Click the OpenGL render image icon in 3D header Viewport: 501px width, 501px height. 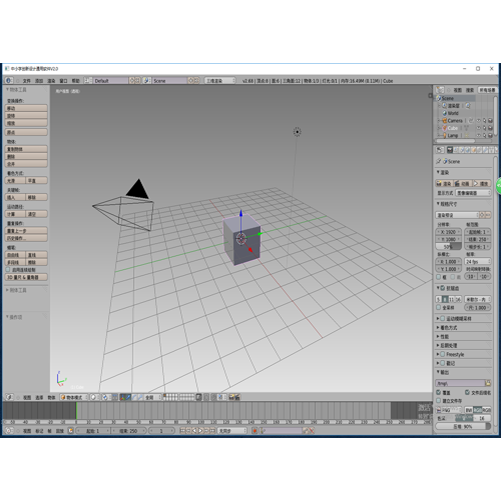231,397
